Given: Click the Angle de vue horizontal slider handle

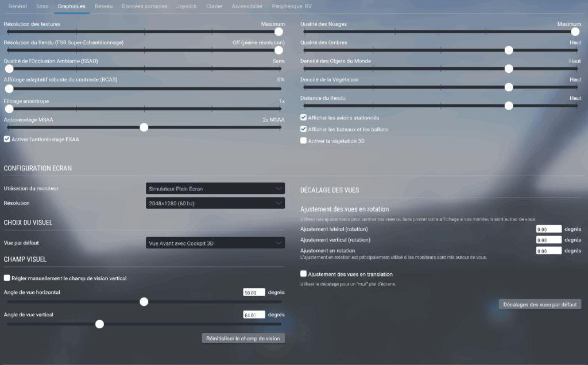Looking at the screenshot, I should tap(144, 302).
